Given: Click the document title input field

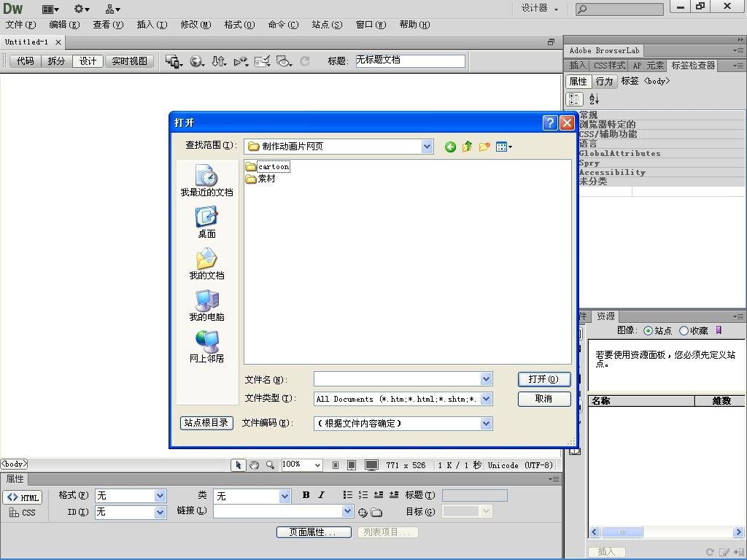Looking at the screenshot, I should (x=410, y=61).
